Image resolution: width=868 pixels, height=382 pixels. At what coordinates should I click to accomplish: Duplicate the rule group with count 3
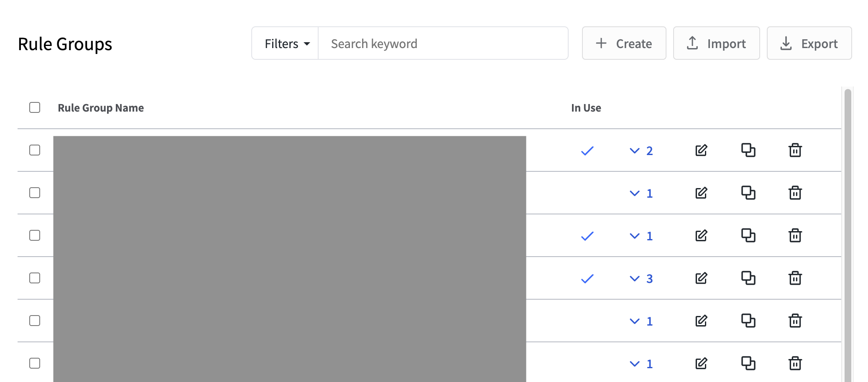coord(748,278)
